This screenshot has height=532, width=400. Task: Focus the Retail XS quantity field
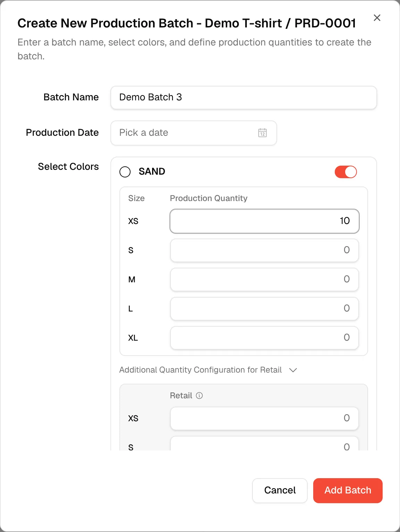pos(265,418)
